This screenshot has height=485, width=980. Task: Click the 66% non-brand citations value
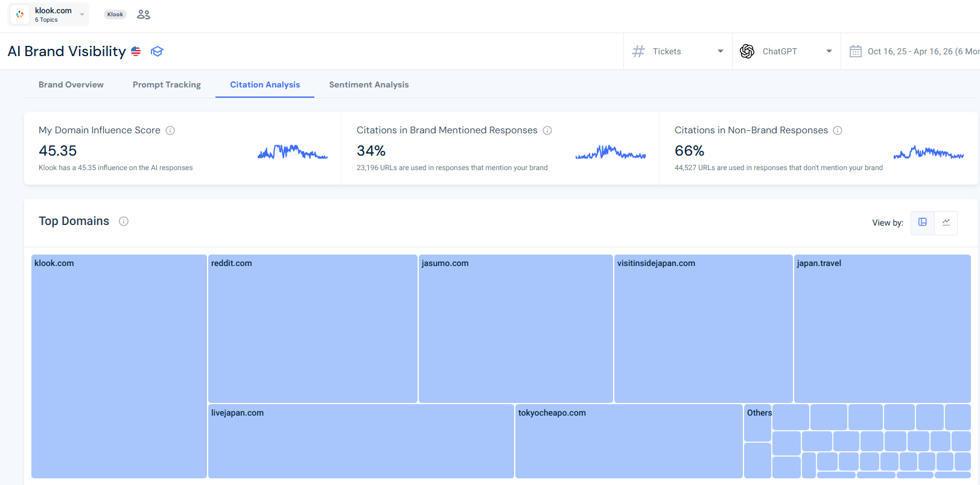690,151
